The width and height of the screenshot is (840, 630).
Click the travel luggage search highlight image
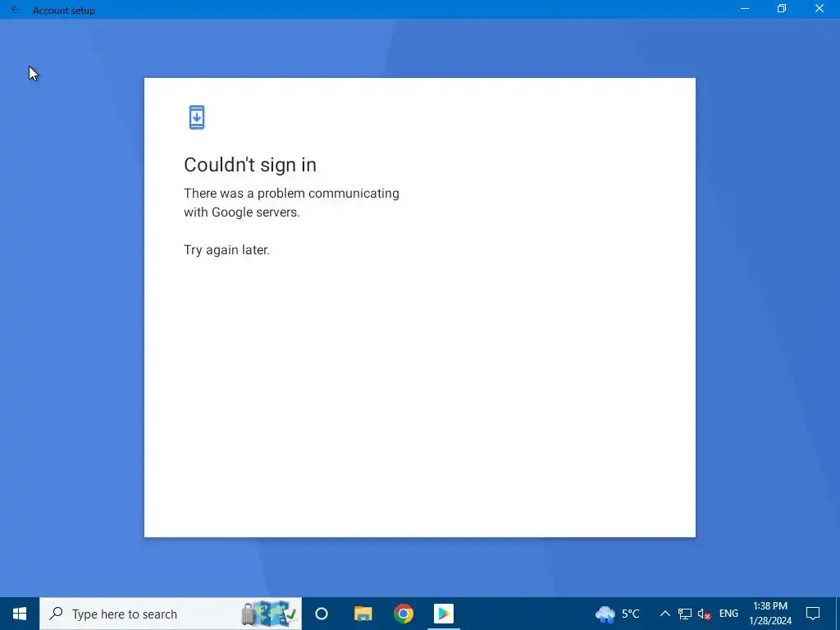(x=269, y=614)
